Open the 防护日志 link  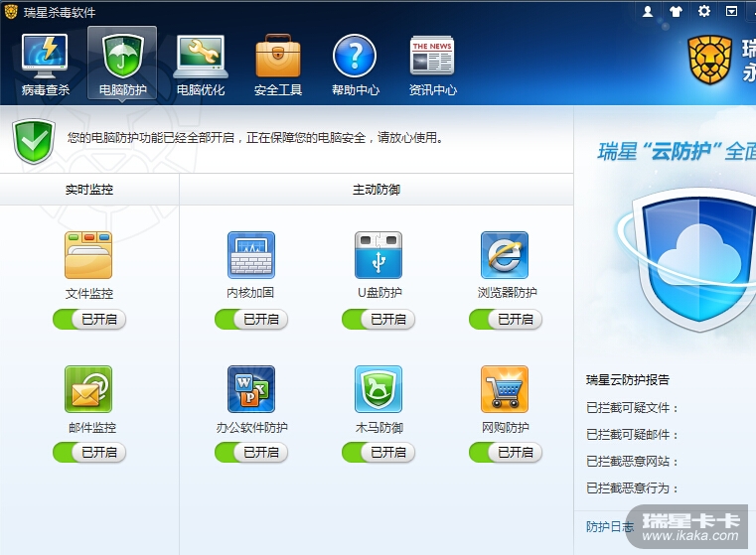point(610,526)
